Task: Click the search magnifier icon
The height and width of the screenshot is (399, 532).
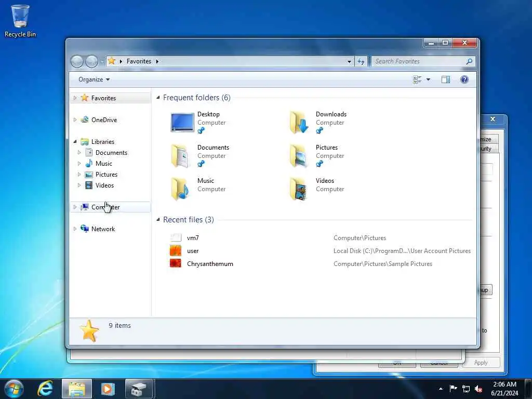Action: point(469,61)
